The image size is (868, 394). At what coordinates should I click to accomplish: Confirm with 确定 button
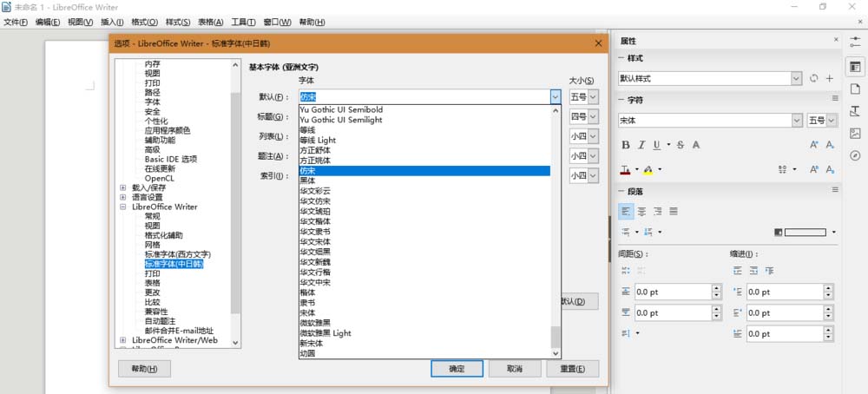click(457, 369)
